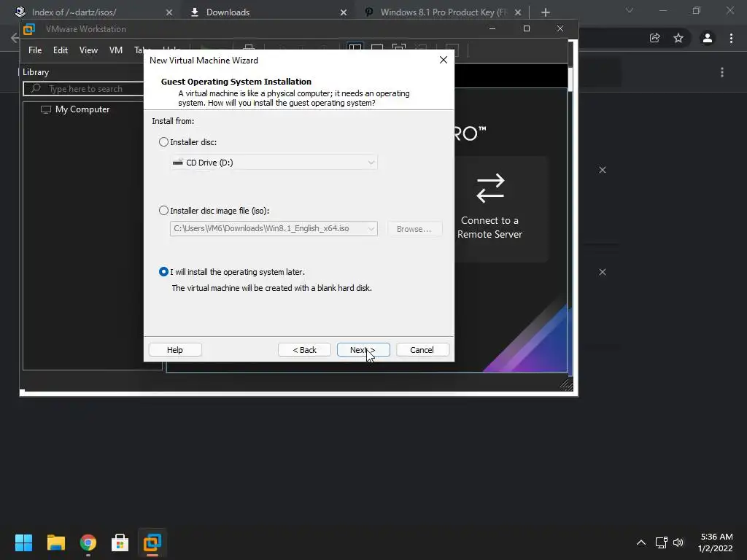Close the Windows 8.1 Pro Product Key tab

point(518,12)
